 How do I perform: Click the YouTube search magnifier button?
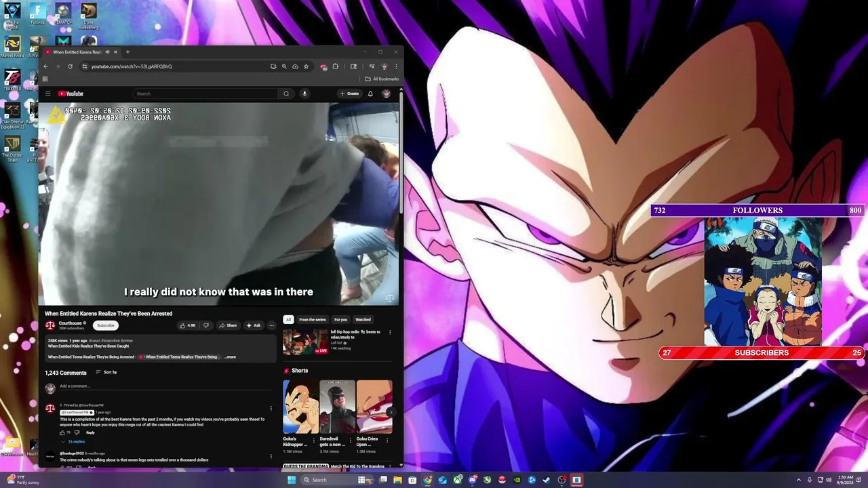tap(286, 94)
